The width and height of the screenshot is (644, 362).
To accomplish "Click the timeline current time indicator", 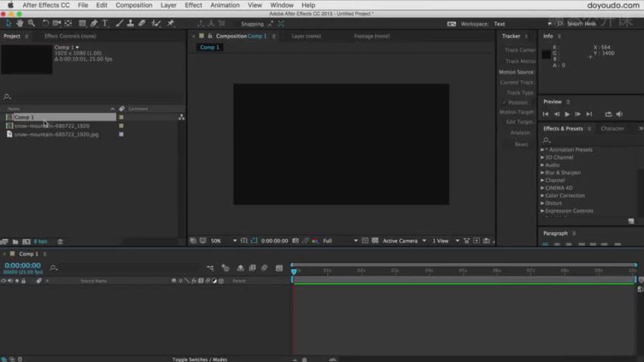I will 294,270.
